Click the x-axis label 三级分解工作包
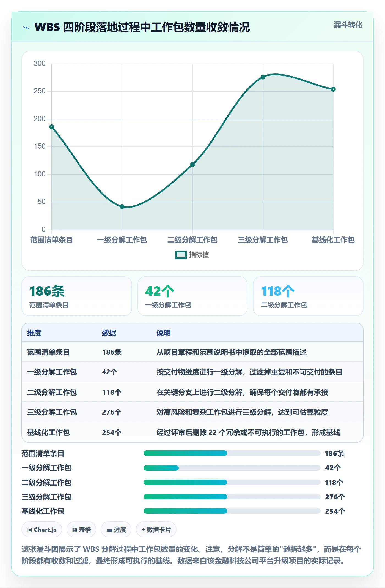This screenshot has width=385, height=588. pos(263,240)
